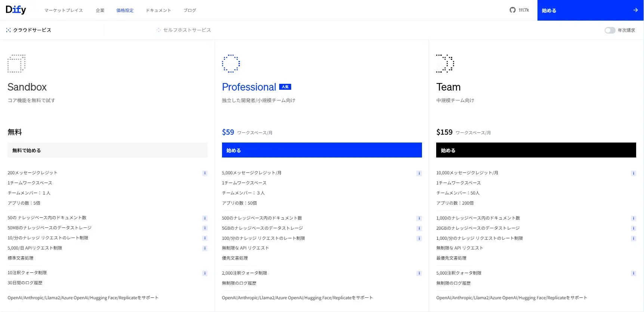Click the $159 Team price
The width and height of the screenshot is (644, 312).
444,132
